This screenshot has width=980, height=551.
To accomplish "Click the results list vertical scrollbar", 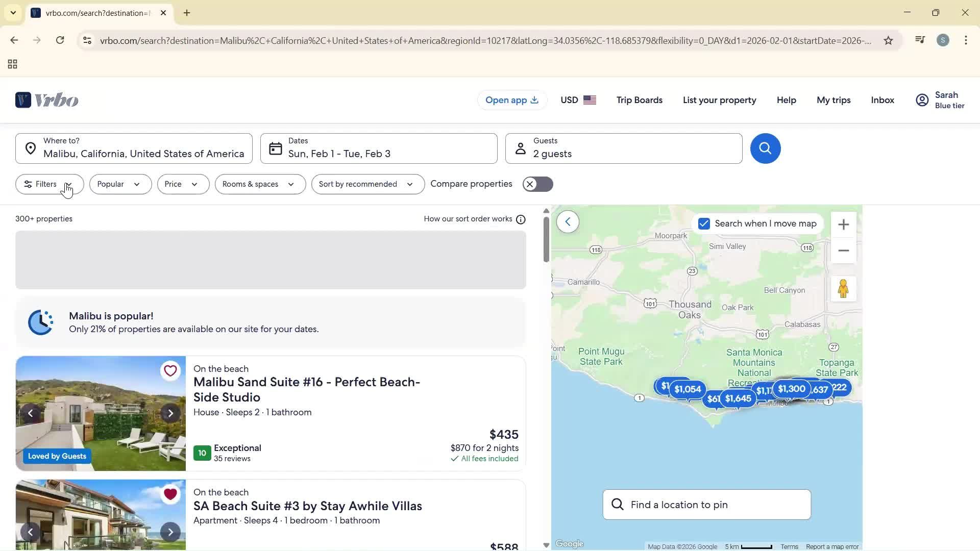I will pyautogui.click(x=546, y=240).
